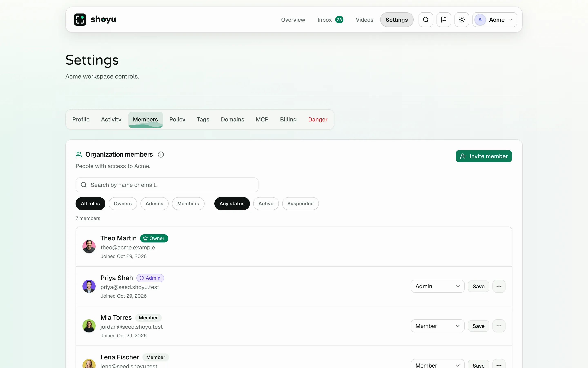588x368 pixels.
Task: Focus the search by name or email field
Action: 167,185
